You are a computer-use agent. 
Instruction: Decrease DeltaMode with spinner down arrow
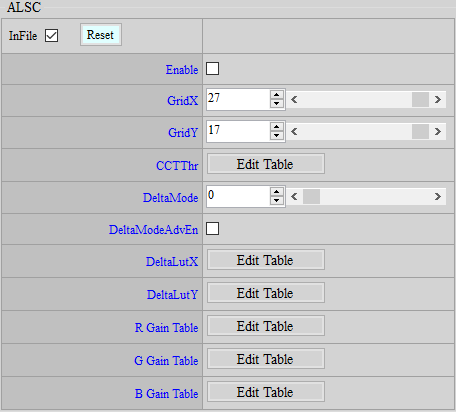pos(276,201)
